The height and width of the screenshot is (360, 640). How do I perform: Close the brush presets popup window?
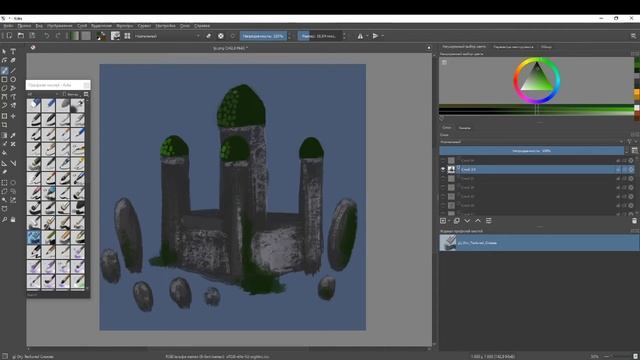click(86, 85)
